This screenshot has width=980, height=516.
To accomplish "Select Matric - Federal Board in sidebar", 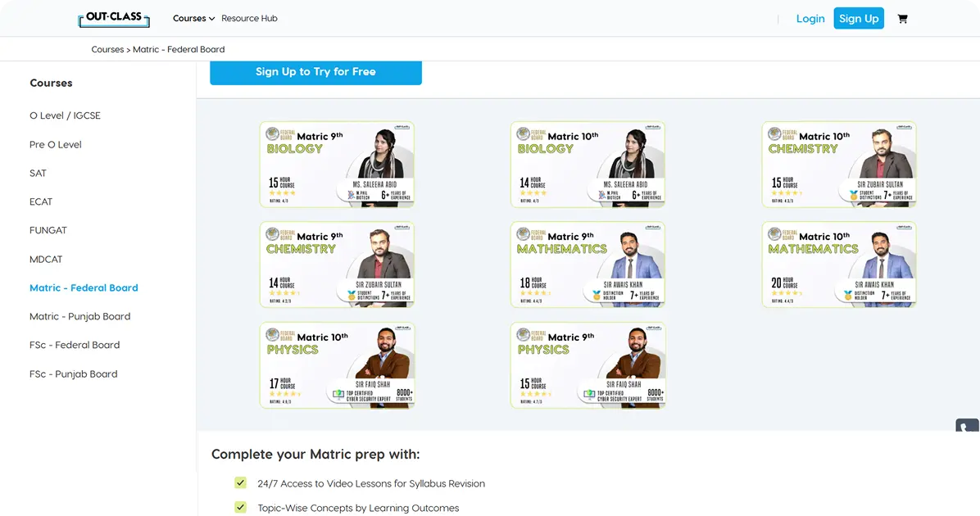I will 84,288.
